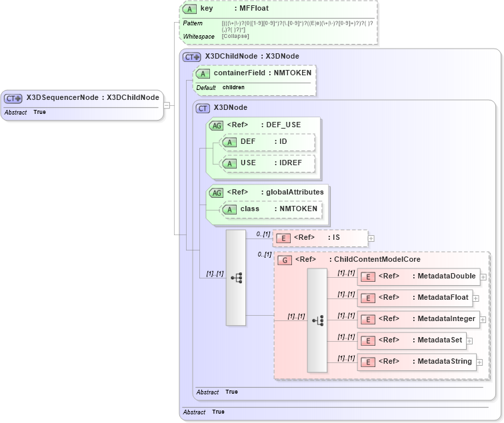This screenshot has height=423, width=504.
Task: Click the E icon of IS element
Action: (283, 238)
